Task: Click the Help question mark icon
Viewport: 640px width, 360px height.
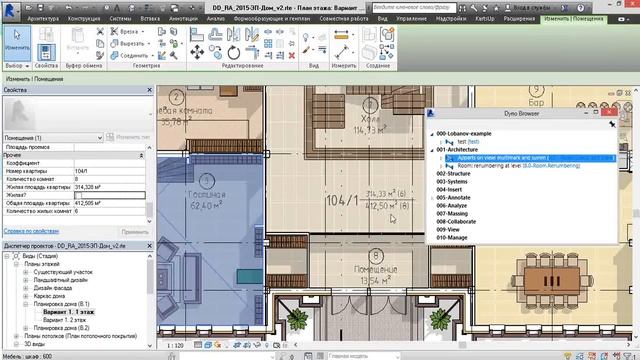Action: [581, 8]
